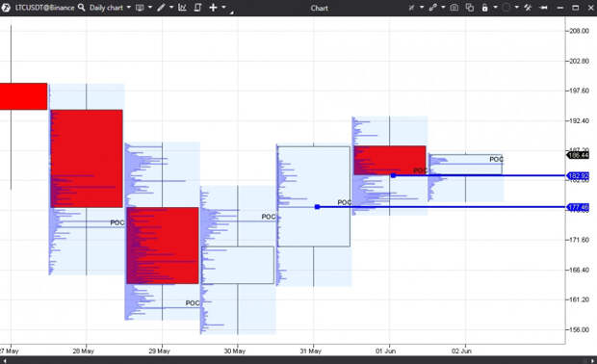The image size is (597, 364).
Task: Click the duplicate chart window icon
Action: click(x=470, y=8)
